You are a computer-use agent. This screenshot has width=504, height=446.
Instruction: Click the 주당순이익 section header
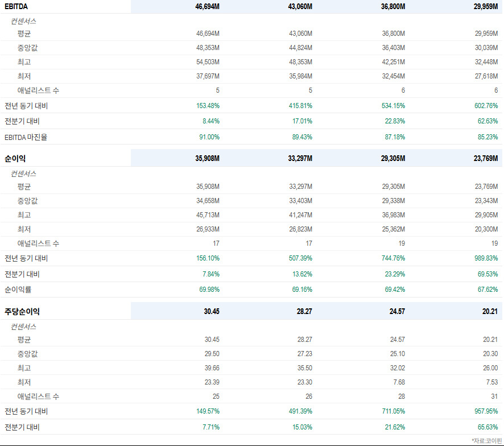[22, 312]
